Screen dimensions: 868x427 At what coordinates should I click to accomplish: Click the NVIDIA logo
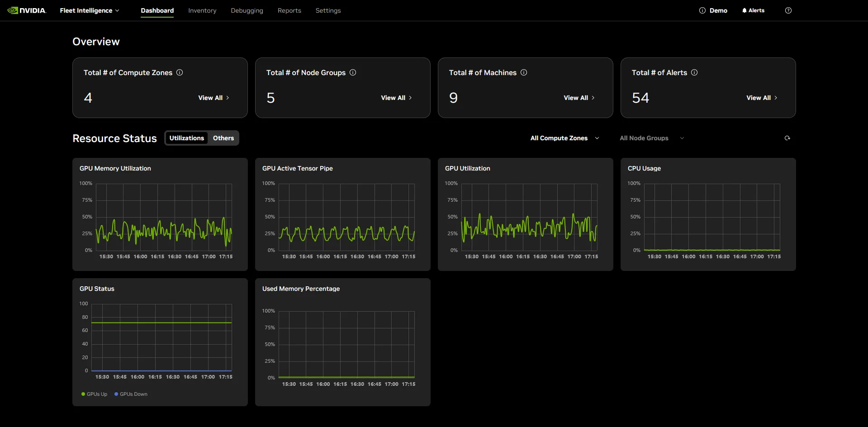(x=27, y=10)
